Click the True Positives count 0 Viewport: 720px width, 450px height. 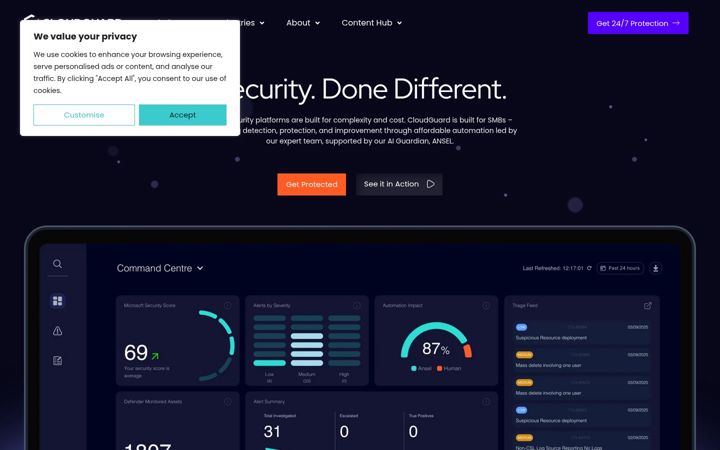point(413,432)
